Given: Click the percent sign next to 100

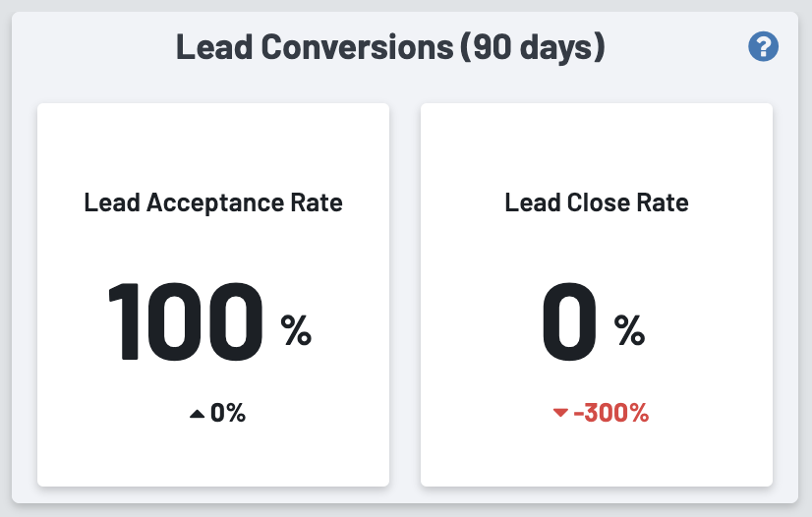Looking at the screenshot, I should (296, 331).
